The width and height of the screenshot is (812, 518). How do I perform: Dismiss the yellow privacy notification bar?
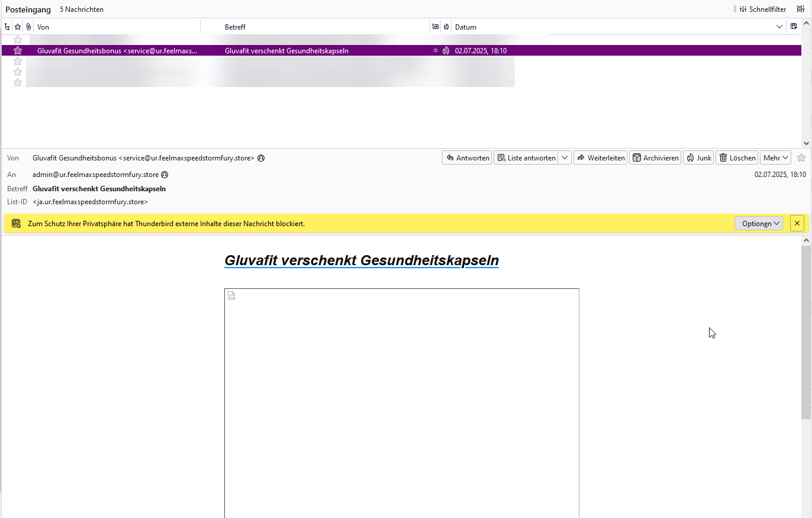(x=797, y=223)
